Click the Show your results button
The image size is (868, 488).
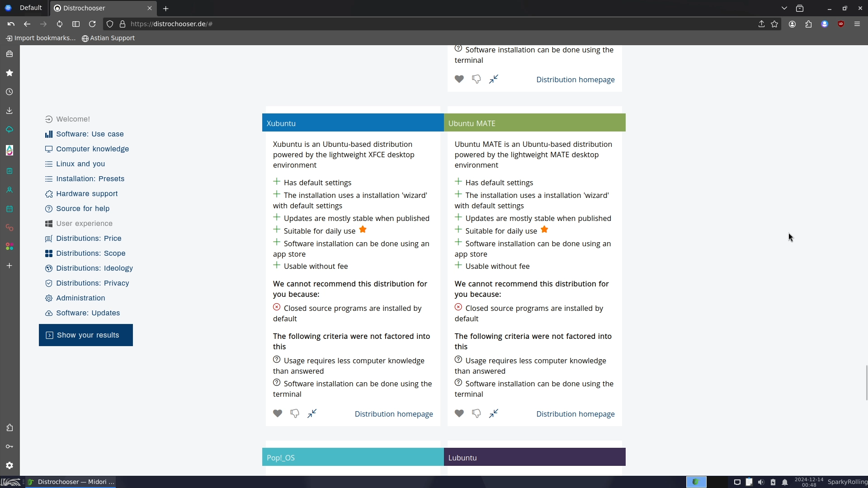tap(86, 335)
